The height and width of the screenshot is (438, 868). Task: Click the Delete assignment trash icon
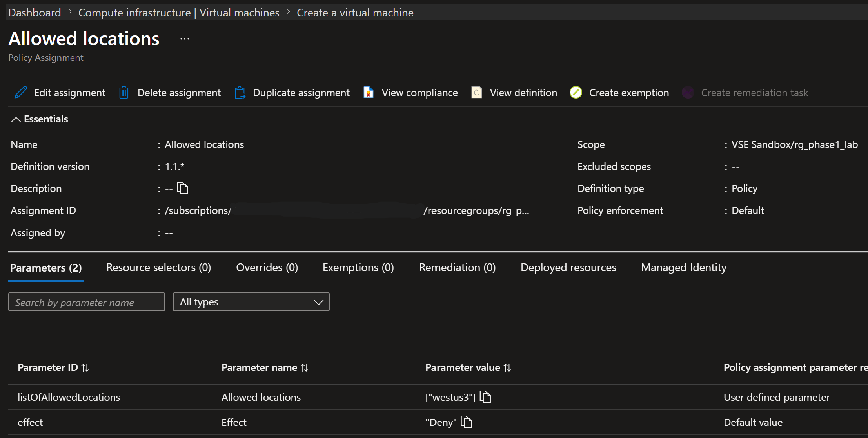point(124,93)
